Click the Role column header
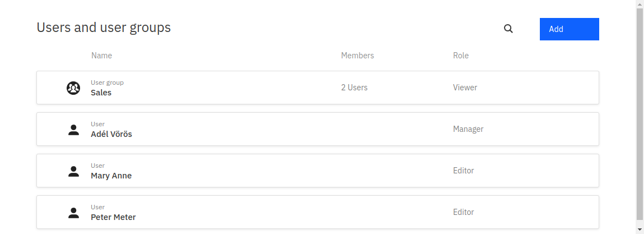Image resolution: width=644 pixels, height=234 pixels. click(x=460, y=56)
